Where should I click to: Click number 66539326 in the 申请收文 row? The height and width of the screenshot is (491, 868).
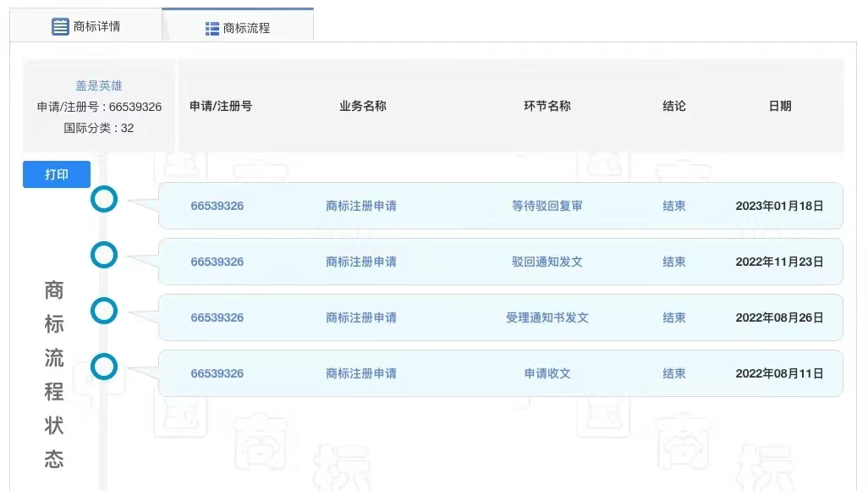[x=217, y=373]
